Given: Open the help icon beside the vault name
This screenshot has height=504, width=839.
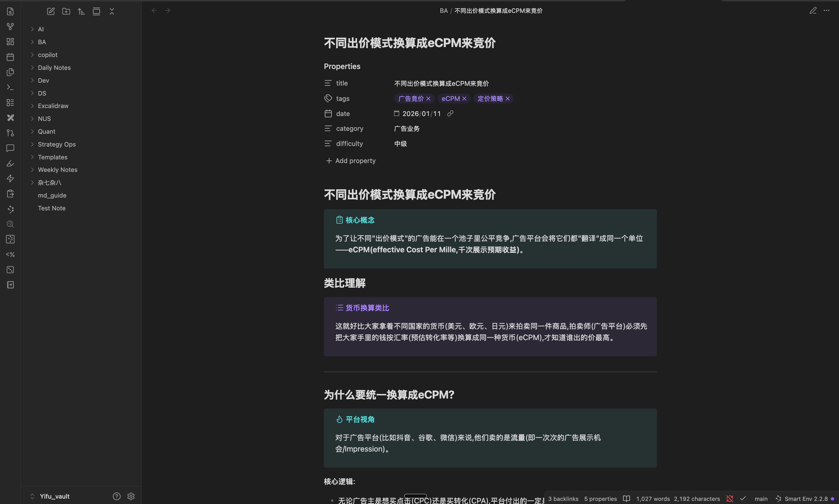Looking at the screenshot, I should (117, 496).
